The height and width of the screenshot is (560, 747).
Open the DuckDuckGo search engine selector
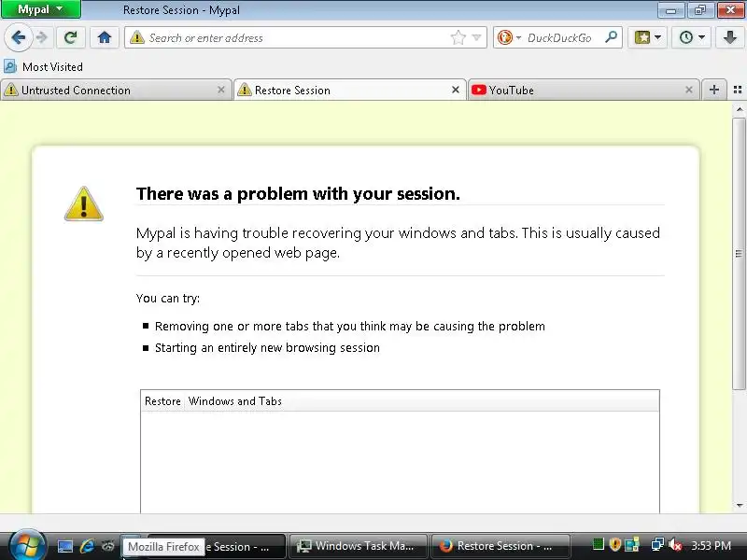(509, 37)
